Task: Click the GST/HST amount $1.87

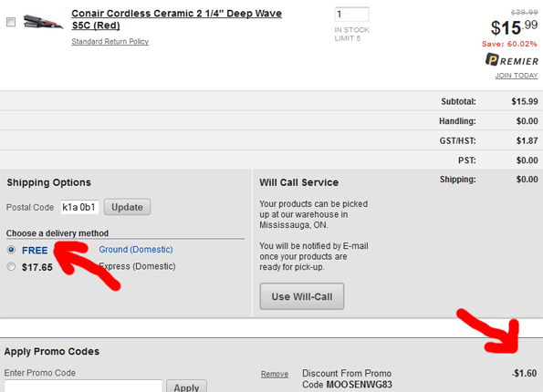Action: tap(527, 140)
